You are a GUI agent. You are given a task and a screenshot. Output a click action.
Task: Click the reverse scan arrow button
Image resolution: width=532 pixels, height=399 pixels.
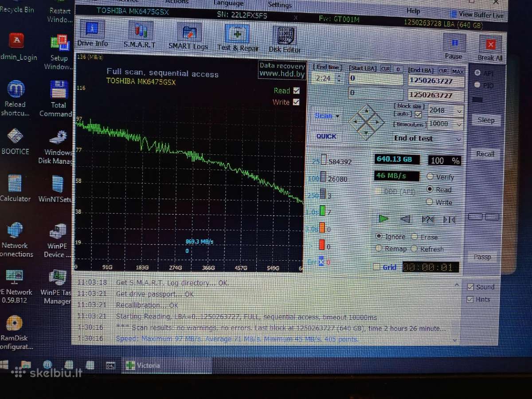pyautogui.click(x=405, y=219)
